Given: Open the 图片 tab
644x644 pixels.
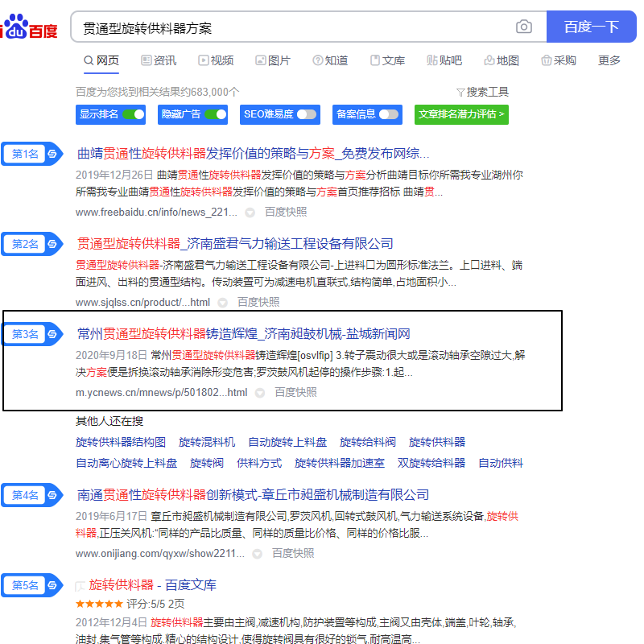Looking at the screenshot, I should pos(273,61).
